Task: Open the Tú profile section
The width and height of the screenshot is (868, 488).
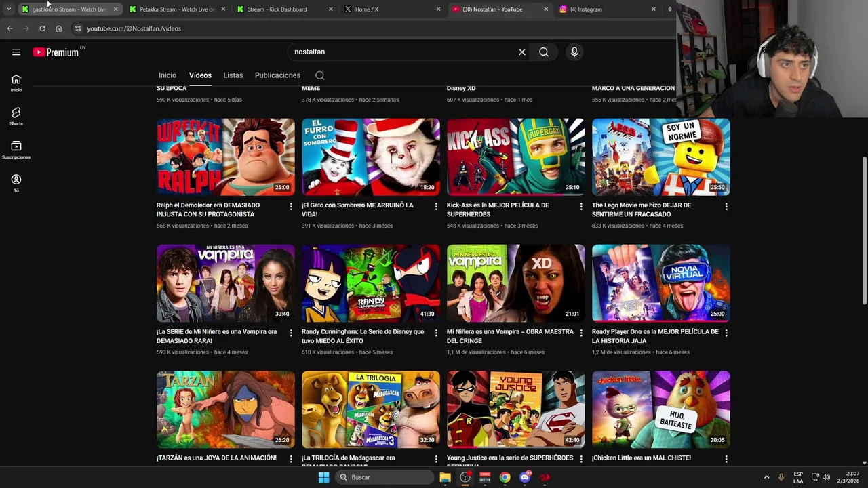Action: (16, 183)
